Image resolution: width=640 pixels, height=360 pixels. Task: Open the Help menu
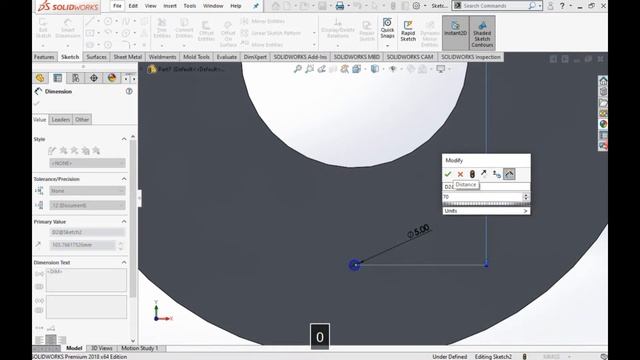click(236, 6)
